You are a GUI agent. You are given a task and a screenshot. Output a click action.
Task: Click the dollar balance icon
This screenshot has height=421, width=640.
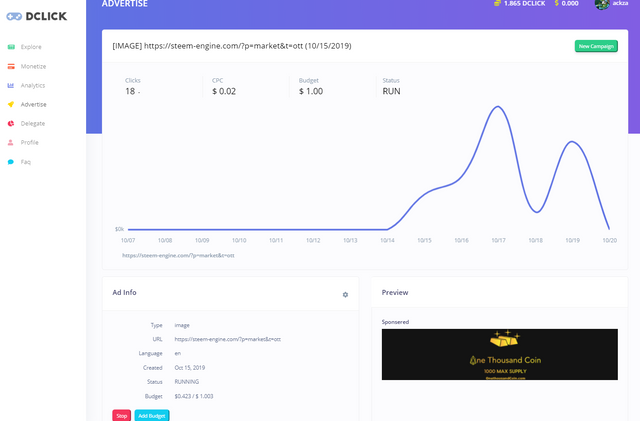coord(556,3)
